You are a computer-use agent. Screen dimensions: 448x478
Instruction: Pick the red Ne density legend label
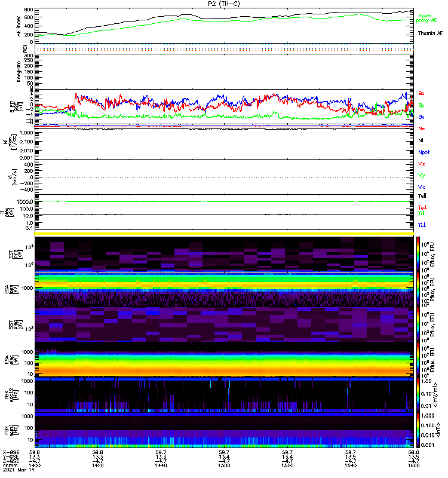coord(421,128)
